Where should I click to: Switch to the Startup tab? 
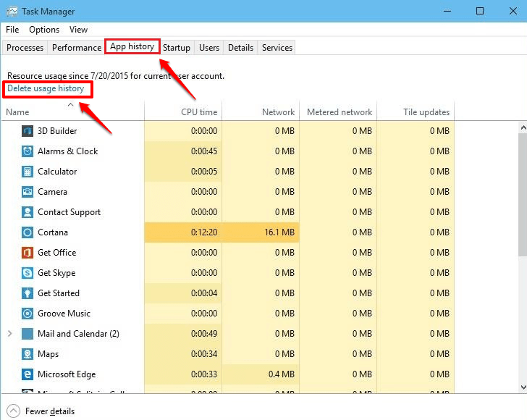(177, 47)
